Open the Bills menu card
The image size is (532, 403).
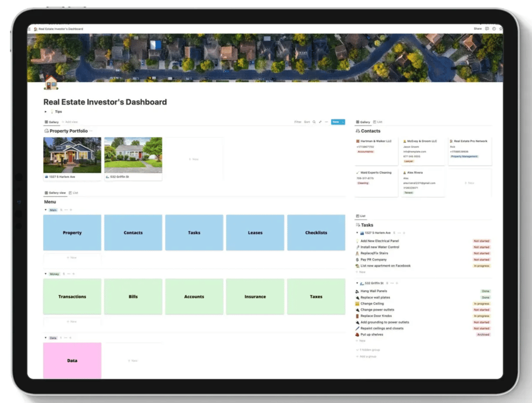coord(133,296)
